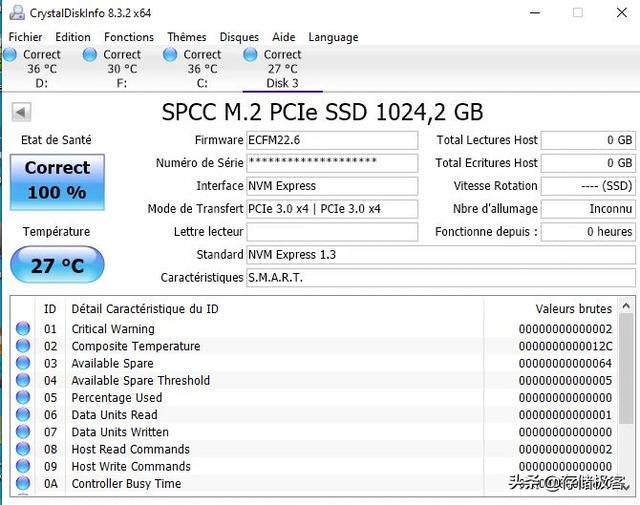Click the 27 °C temperature button
This screenshot has width=640, height=505.
tap(57, 265)
